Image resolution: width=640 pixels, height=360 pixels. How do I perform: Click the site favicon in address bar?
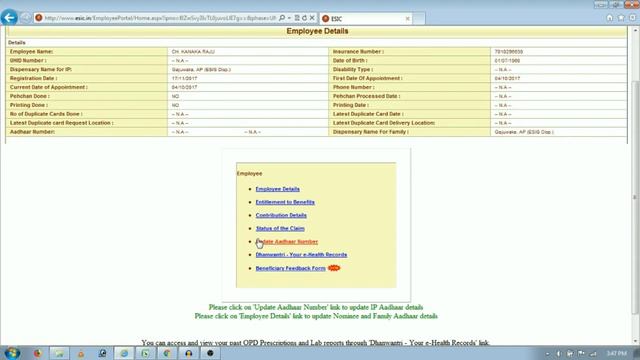click(x=39, y=18)
